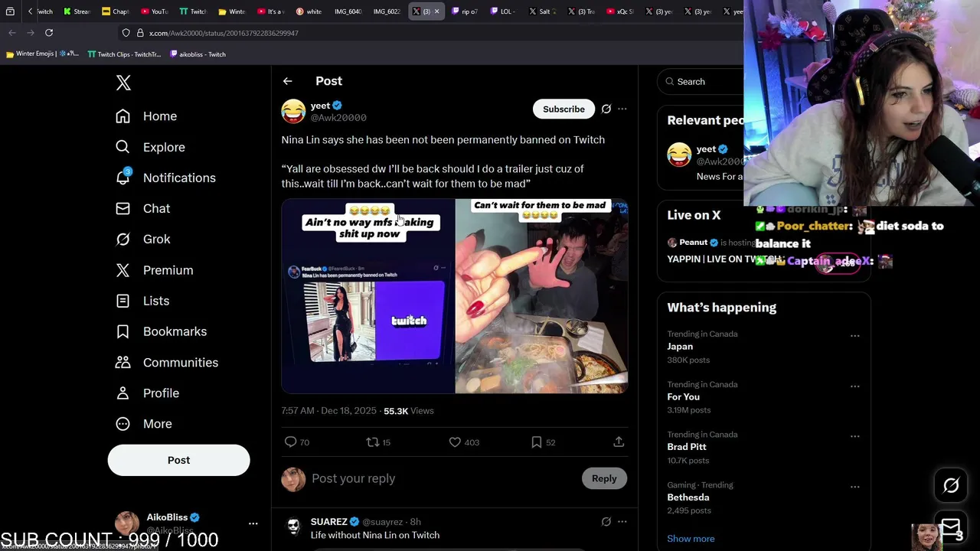Click the 55.3K Views count

[x=408, y=411]
